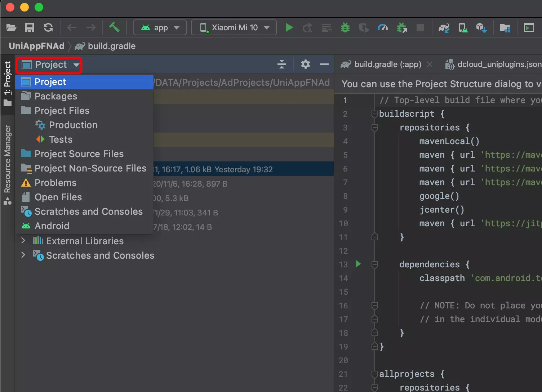This screenshot has height=392, width=542.
Task: Expand the External Libraries tree node
Action: coord(23,241)
